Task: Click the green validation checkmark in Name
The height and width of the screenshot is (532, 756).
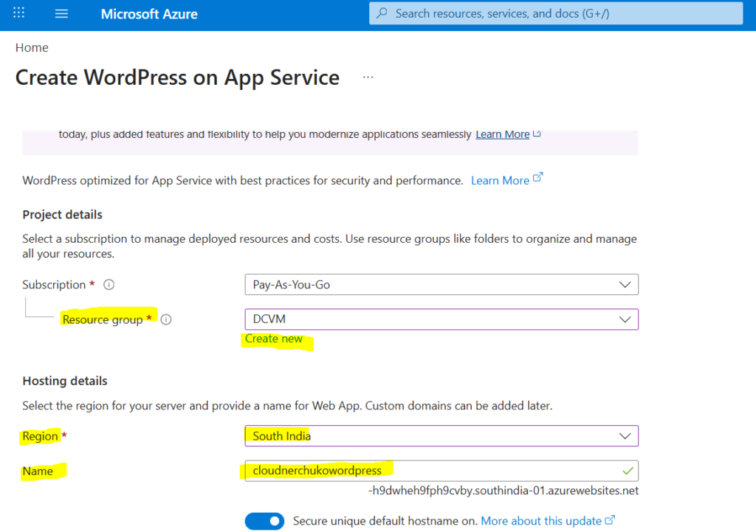Action: click(x=628, y=471)
